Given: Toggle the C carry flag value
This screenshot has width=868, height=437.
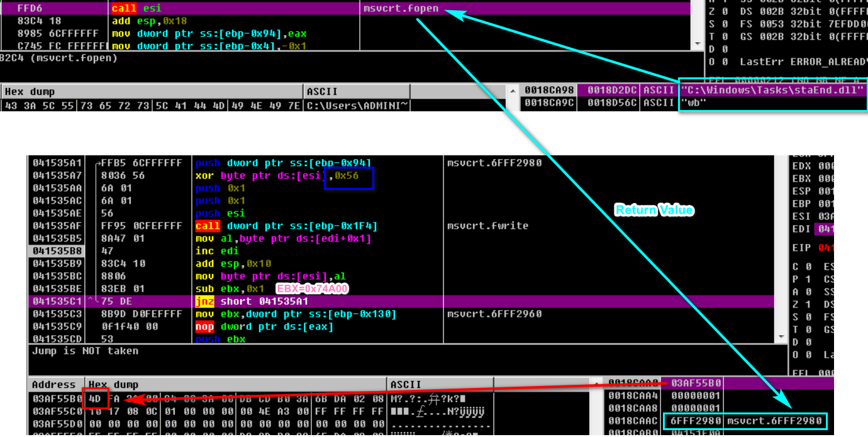Looking at the screenshot, I should [x=808, y=267].
